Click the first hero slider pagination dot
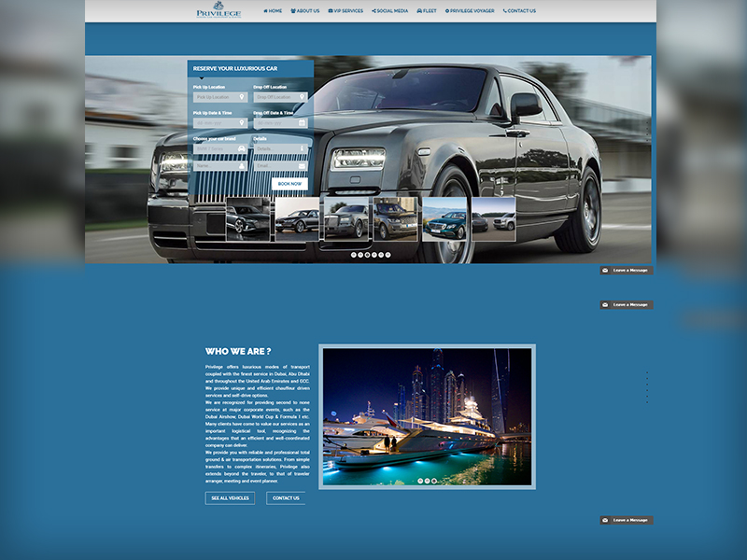 [354, 254]
